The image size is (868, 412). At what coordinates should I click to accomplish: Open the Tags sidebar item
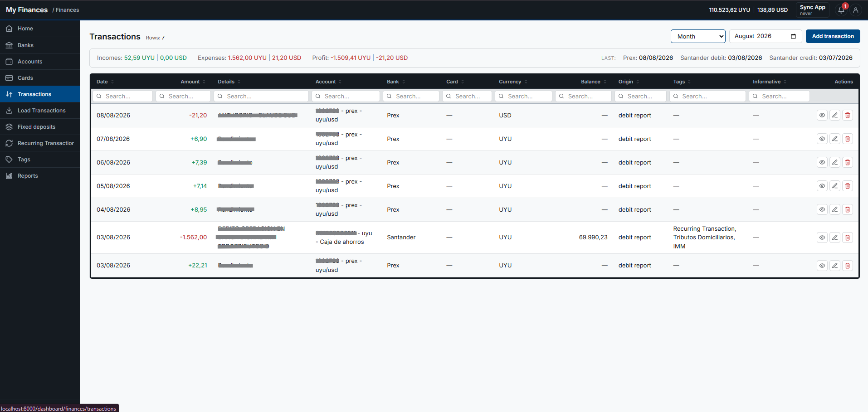coord(40,160)
